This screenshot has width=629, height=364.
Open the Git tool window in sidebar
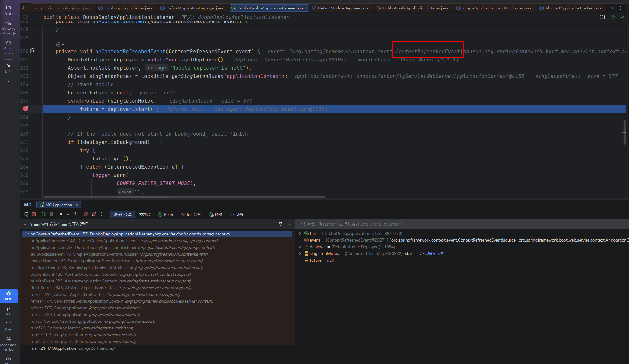(8, 311)
